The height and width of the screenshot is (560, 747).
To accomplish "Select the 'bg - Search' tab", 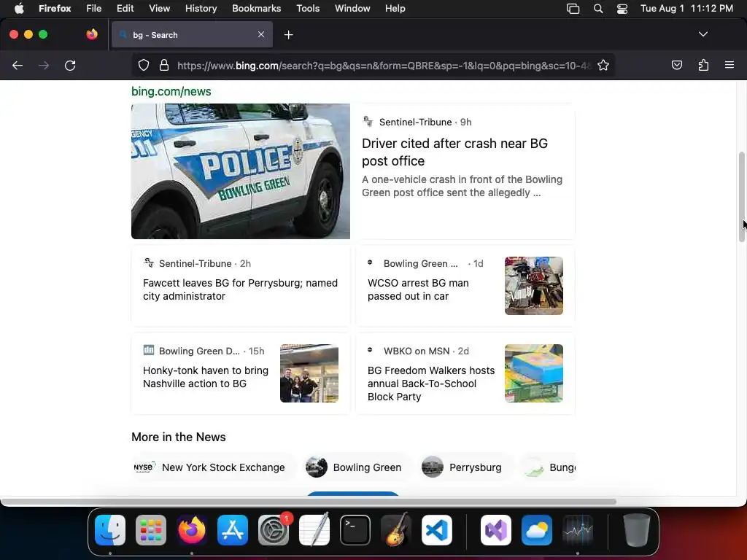I will tap(192, 35).
